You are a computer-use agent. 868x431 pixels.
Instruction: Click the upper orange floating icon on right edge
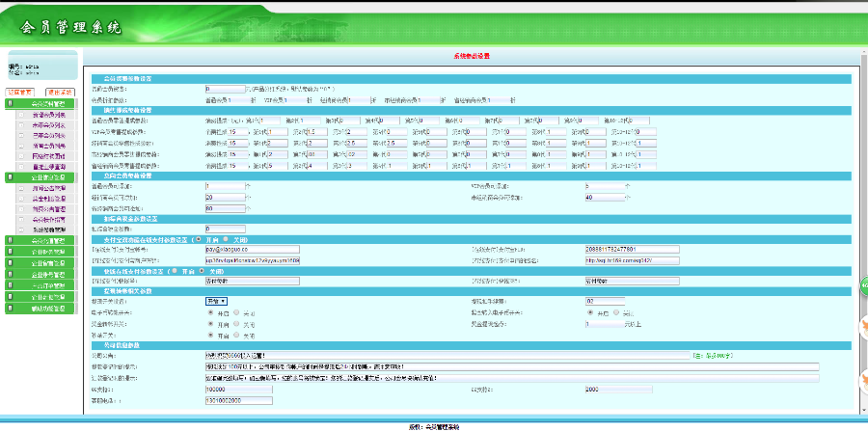coord(862,328)
